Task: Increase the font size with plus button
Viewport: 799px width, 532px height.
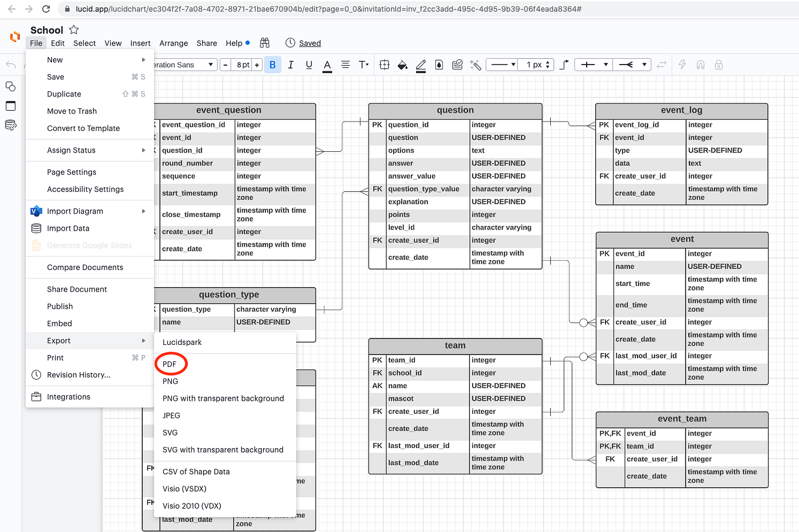Action: pos(257,65)
